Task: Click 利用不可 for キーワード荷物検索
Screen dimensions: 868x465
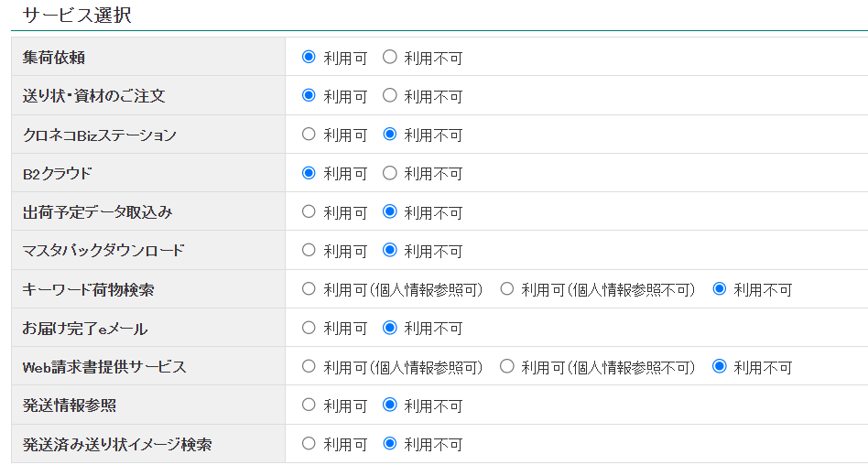Action: 720,289
